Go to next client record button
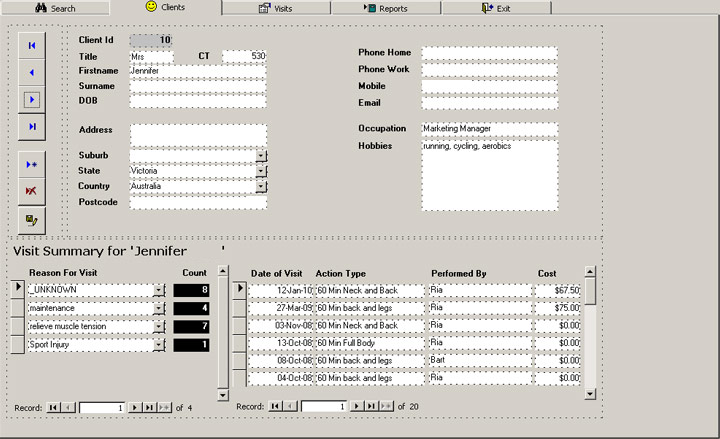This screenshot has width=720, height=439. click(x=32, y=100)
